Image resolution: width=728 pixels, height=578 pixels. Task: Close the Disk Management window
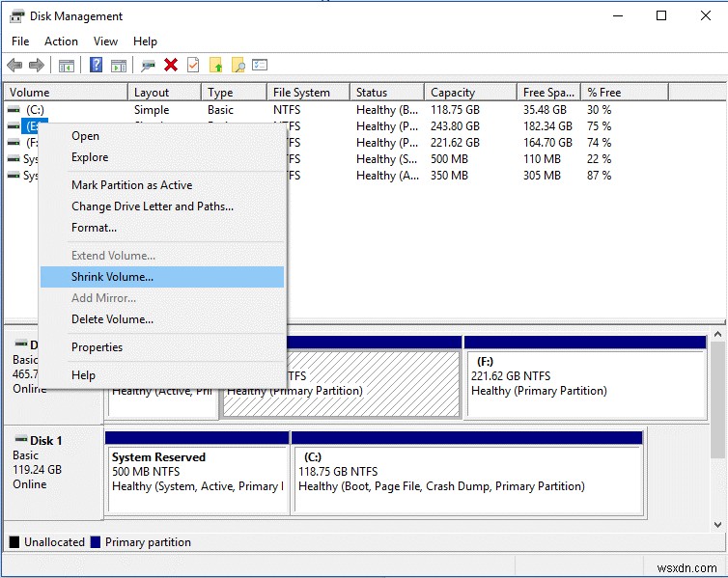[x=705, y=15]
